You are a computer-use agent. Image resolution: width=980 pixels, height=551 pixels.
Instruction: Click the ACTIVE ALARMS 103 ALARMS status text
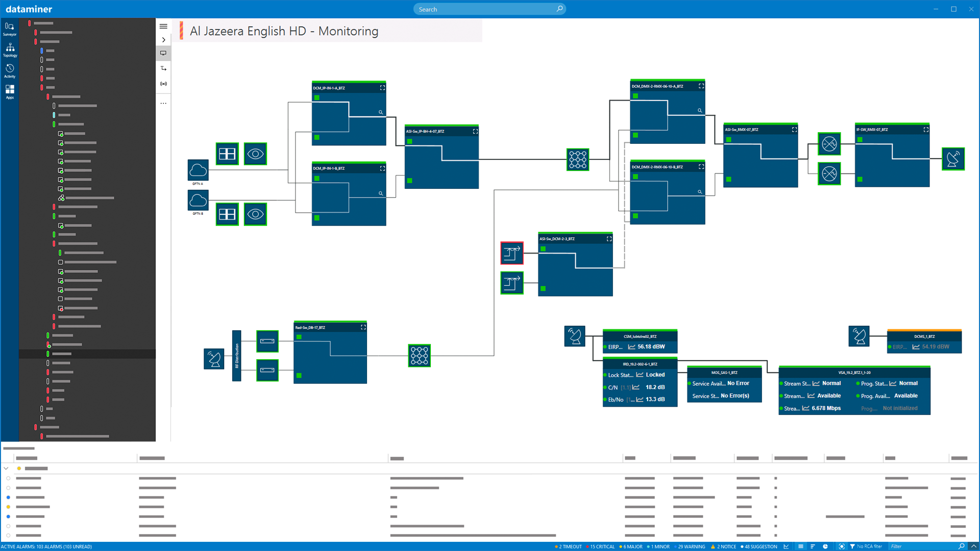[46, 546]
